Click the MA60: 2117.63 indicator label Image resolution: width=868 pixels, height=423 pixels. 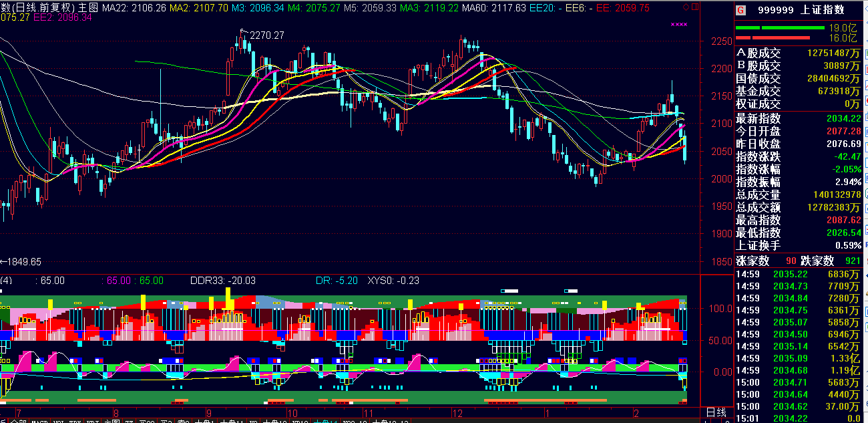(x=494, y=8)
